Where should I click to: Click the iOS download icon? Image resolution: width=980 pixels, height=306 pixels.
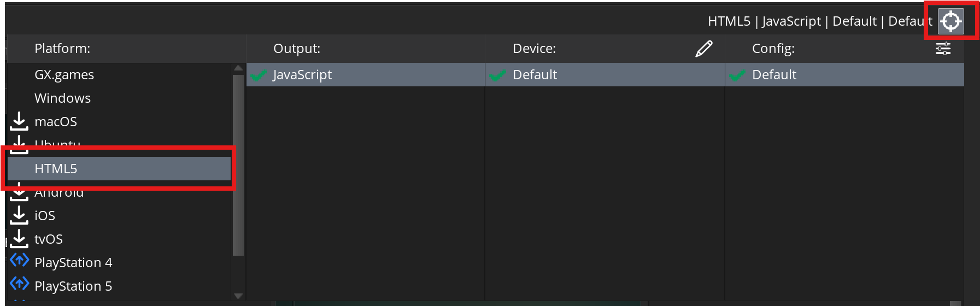click(19, 215)
